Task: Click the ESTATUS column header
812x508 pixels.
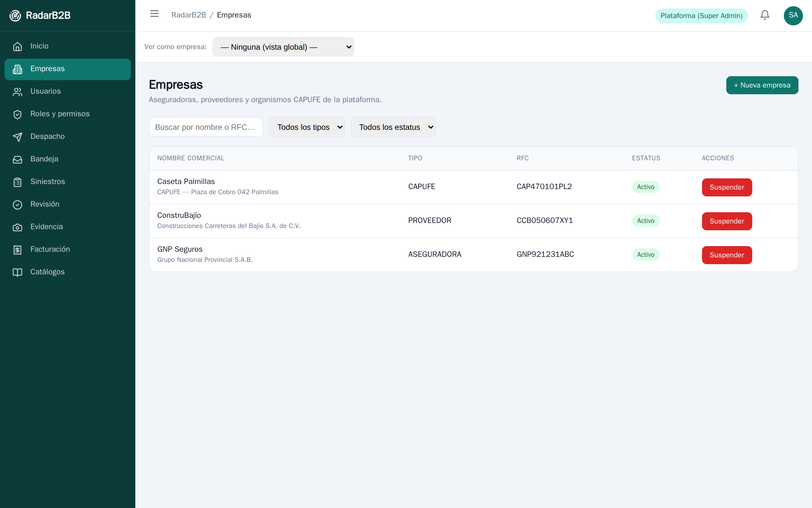Action: tap(646, 158)
